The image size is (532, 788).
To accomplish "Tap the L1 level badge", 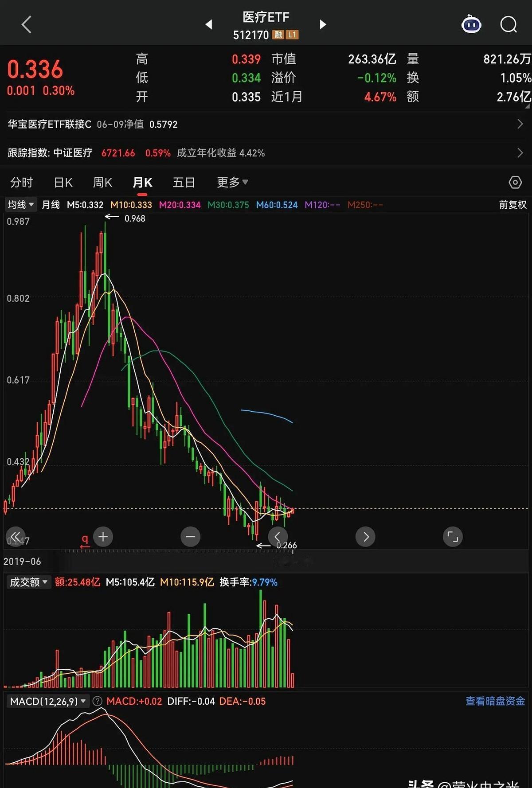I will [x=292, y=35].
